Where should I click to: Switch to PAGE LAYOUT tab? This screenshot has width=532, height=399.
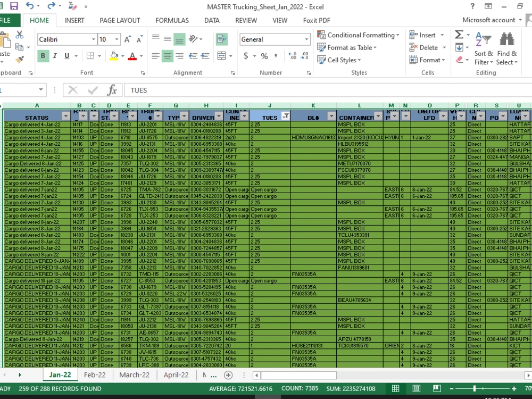[x=120, y=20]
